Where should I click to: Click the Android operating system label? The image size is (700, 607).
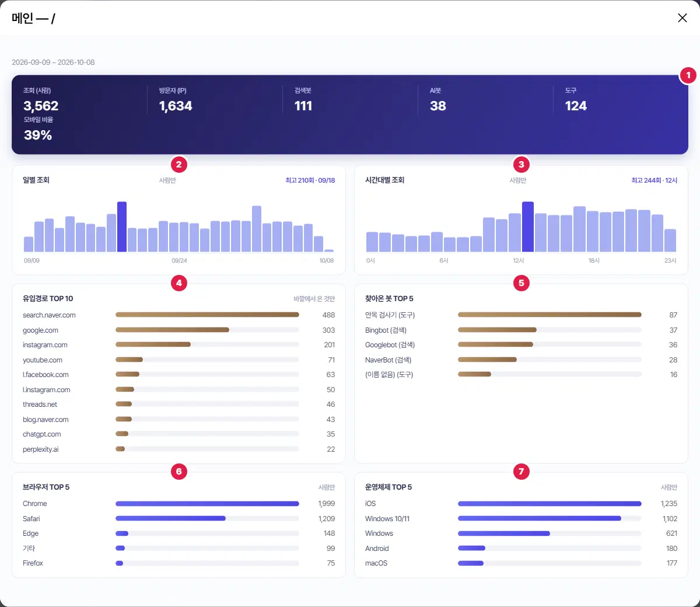(377, 549)
